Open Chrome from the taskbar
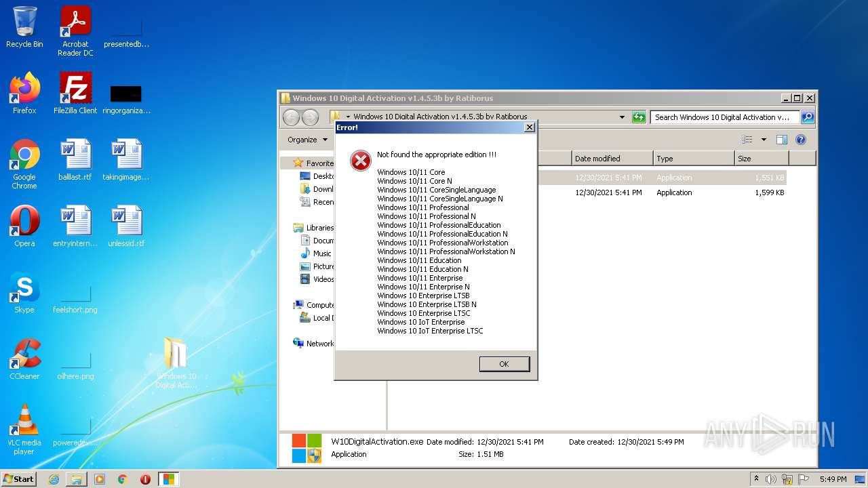Image resolution: width=868 pixels, height=488 pixels. pyautogui.click(x=123, y=479)
